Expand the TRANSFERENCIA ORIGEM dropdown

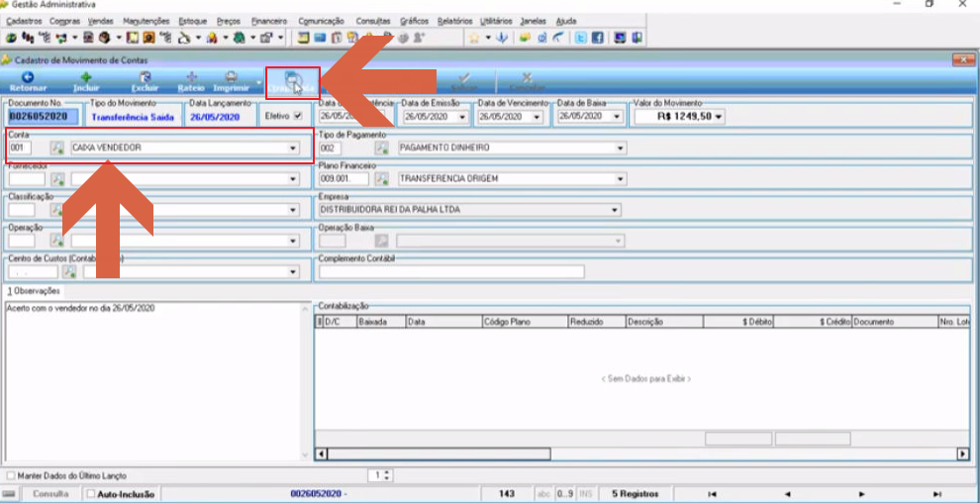coord(620,178)
